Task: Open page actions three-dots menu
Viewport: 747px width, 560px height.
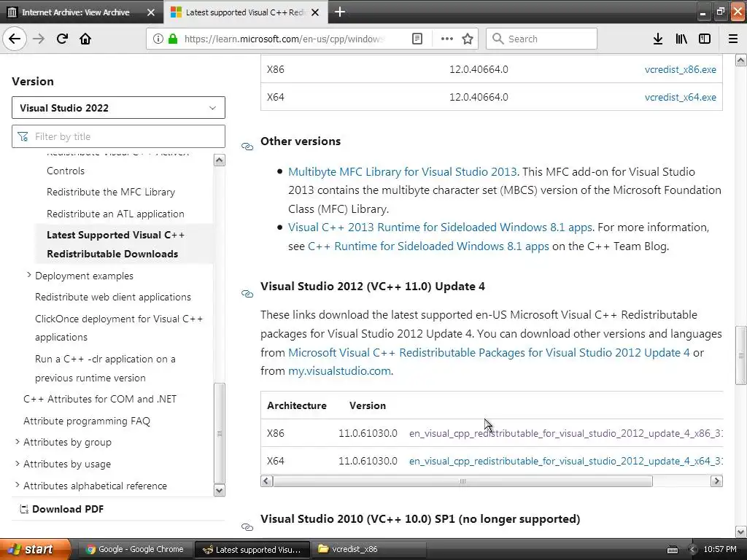Action: pos(447,39)
